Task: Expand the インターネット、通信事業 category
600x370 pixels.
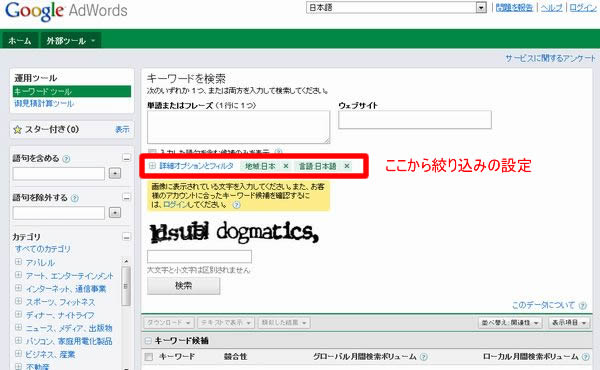Action: (x=18, y=288)
